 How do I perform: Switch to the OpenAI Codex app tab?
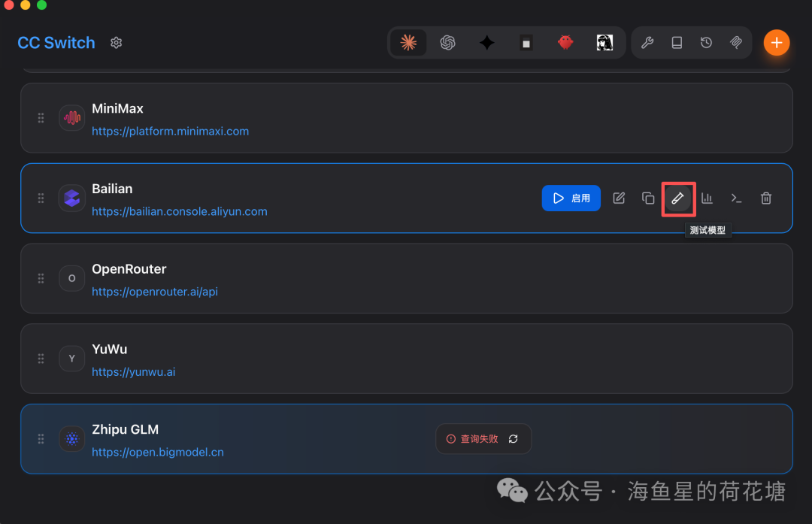pyautogui.click(x=447, y=42)
